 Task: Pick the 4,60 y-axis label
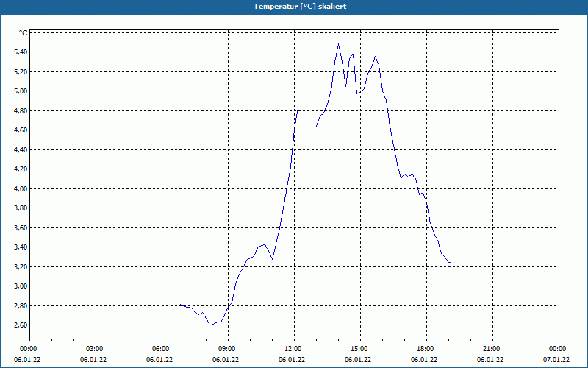click(x=21, y=130)
